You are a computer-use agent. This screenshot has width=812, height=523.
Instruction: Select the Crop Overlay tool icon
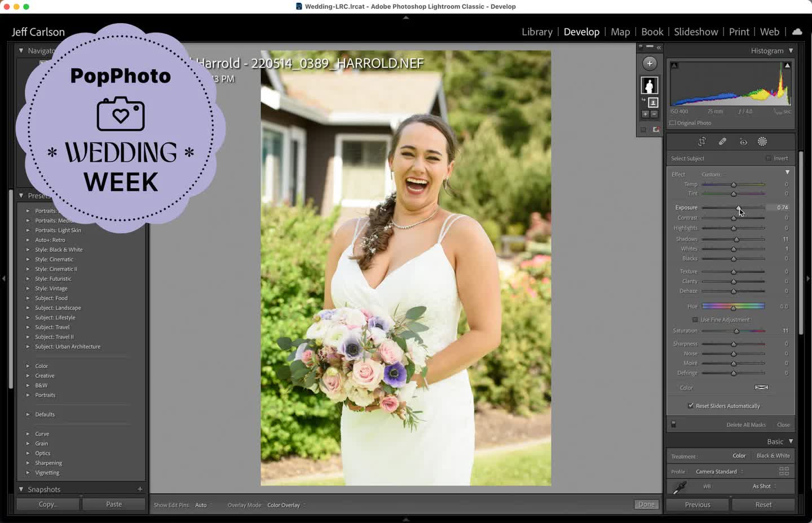[x=702, y=142]
